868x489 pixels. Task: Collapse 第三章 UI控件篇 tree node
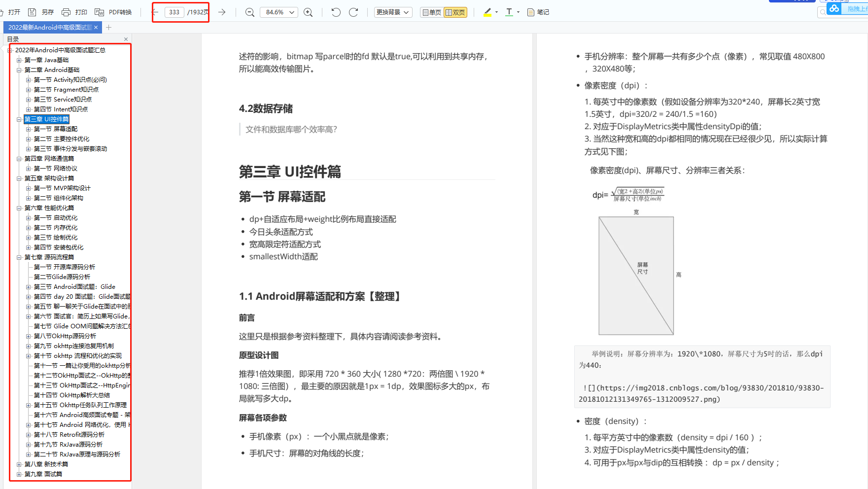19,119
